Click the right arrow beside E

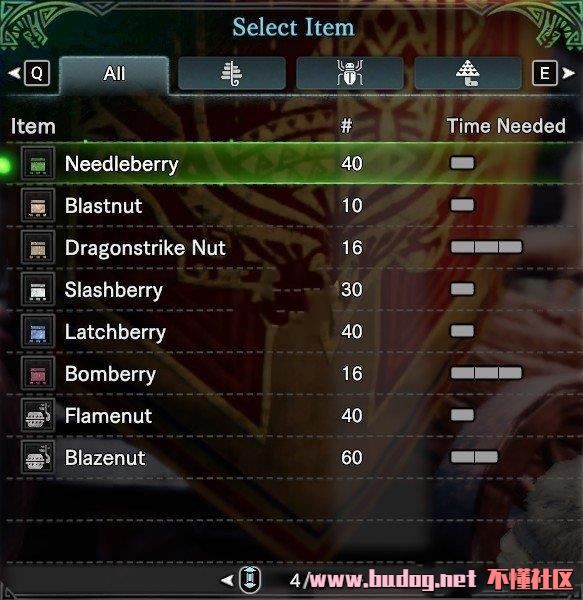tap(568, 73)
